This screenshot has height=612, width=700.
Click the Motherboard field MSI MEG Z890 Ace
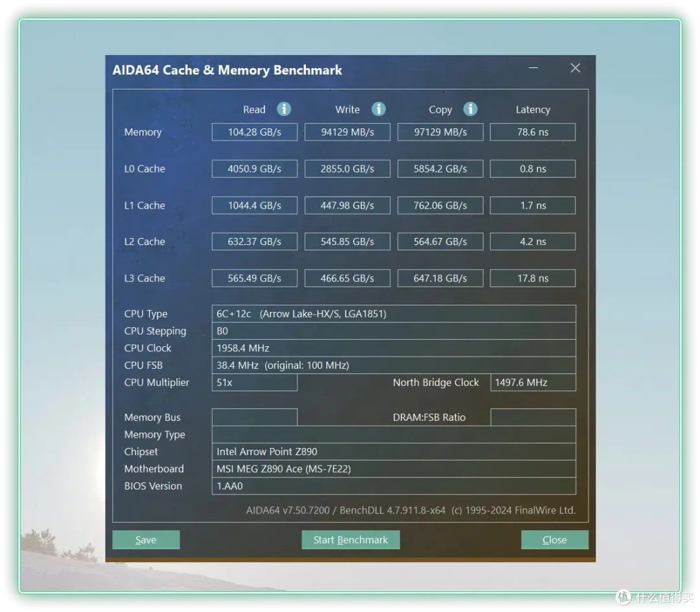[394, 469]
